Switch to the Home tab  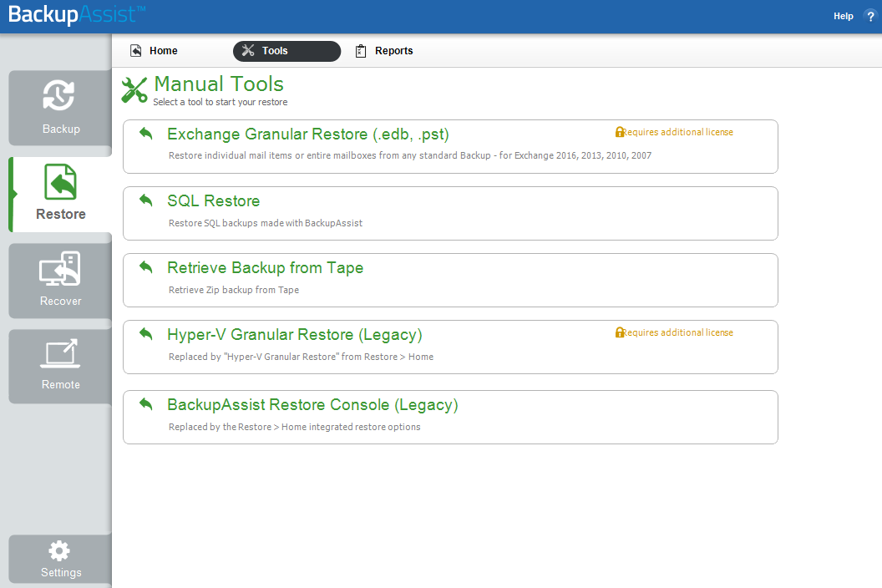(164, 51)
